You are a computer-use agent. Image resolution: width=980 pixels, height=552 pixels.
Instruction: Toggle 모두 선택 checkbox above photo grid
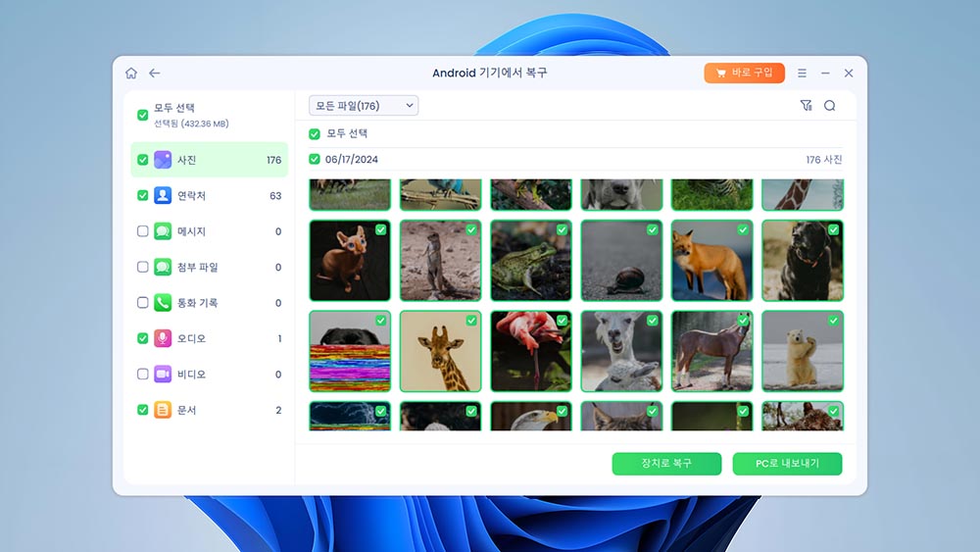[315, 133]
